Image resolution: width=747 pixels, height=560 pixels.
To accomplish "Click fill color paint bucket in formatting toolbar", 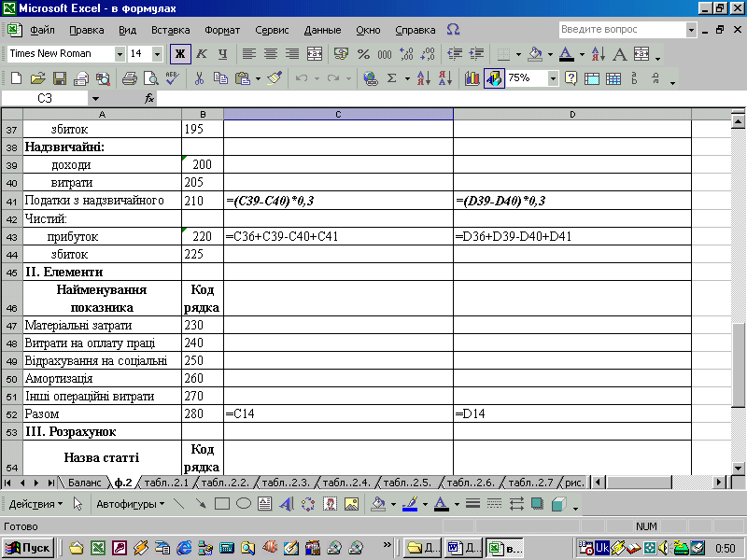I will [x=535, y=54].
